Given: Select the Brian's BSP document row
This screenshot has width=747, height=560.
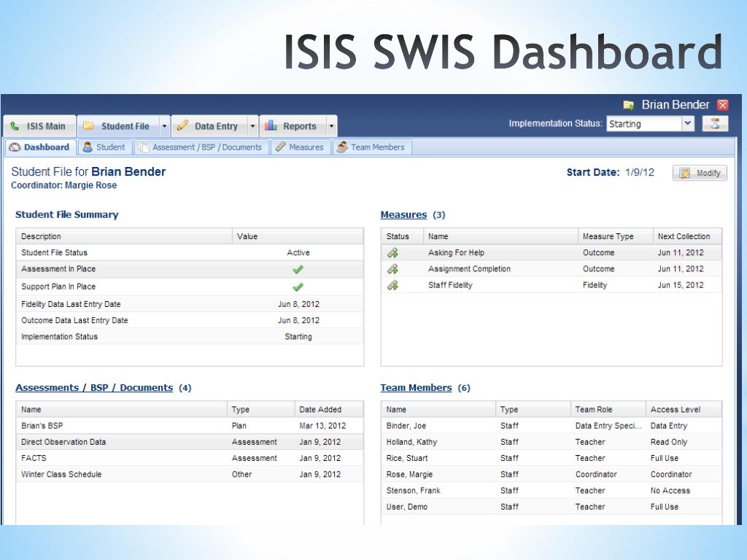Looking at the screenshot, I should click(x=190, y=426).
